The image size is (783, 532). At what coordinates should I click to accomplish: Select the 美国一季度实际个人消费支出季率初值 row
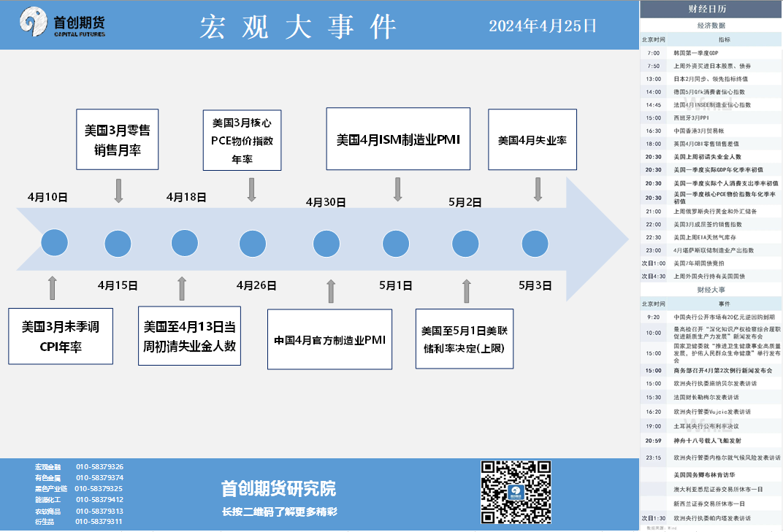pyautogui.click(x=711, y=183)
